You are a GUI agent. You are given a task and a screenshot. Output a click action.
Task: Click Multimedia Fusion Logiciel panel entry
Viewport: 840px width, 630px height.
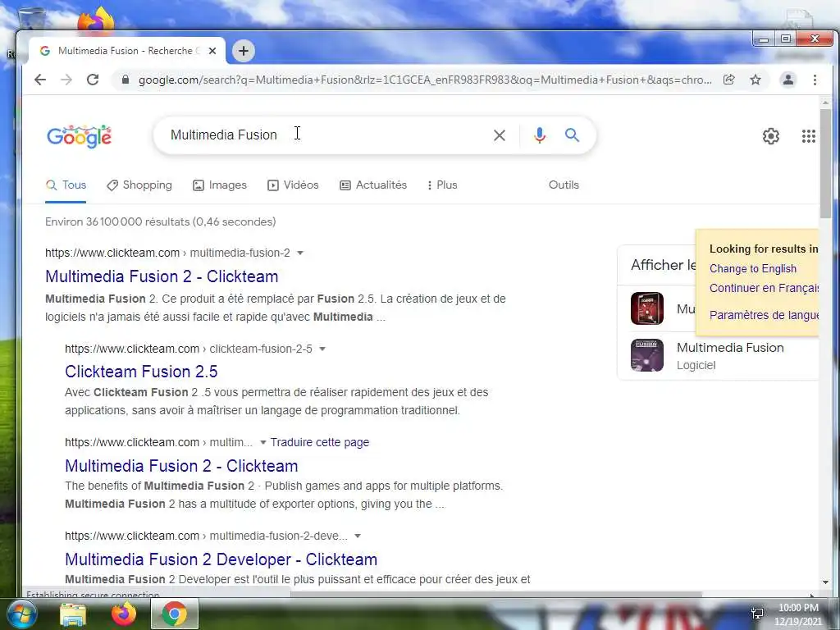click(718, 355)
